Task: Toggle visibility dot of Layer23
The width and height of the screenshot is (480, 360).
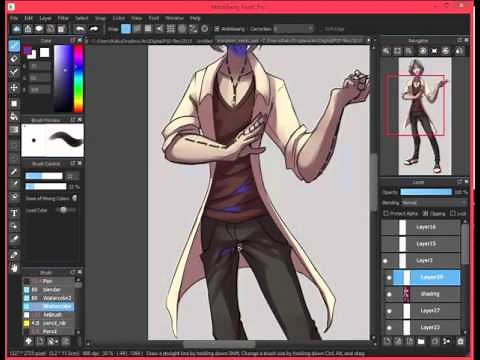Action: tap(389, 327)
